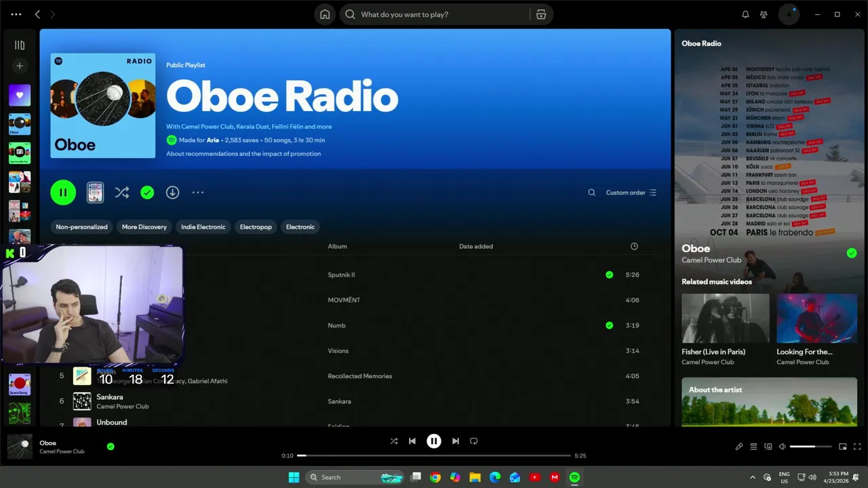Open Connect to a device icon

(768, 447)
